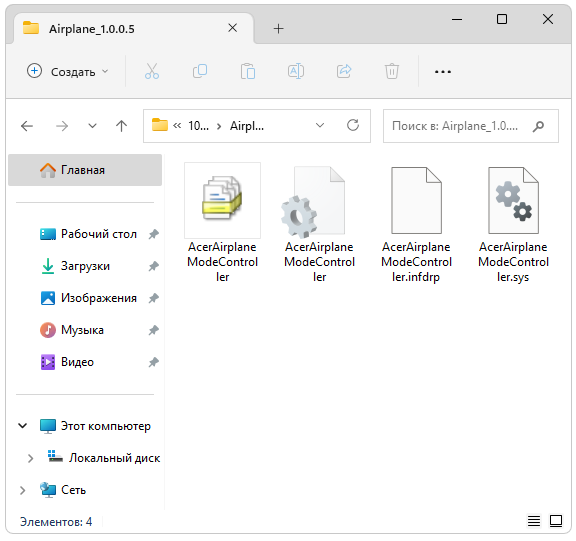Minimize the Explorer window
The width and height of the screenshot is (576, 541).
457,19
